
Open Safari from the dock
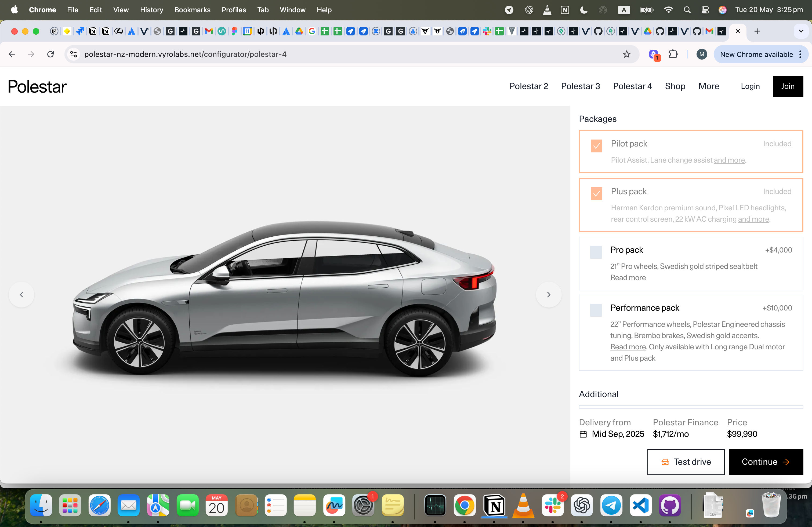[100, 505]
